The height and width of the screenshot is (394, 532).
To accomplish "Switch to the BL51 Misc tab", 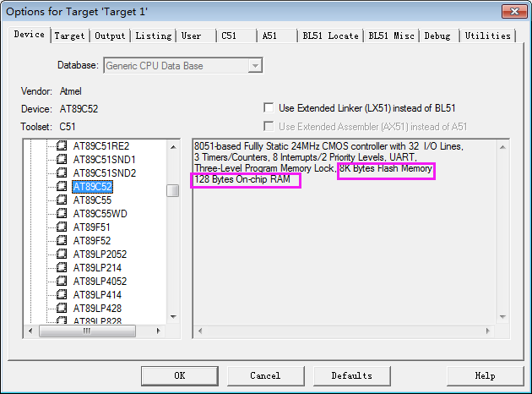I will [x=391, y=36].
